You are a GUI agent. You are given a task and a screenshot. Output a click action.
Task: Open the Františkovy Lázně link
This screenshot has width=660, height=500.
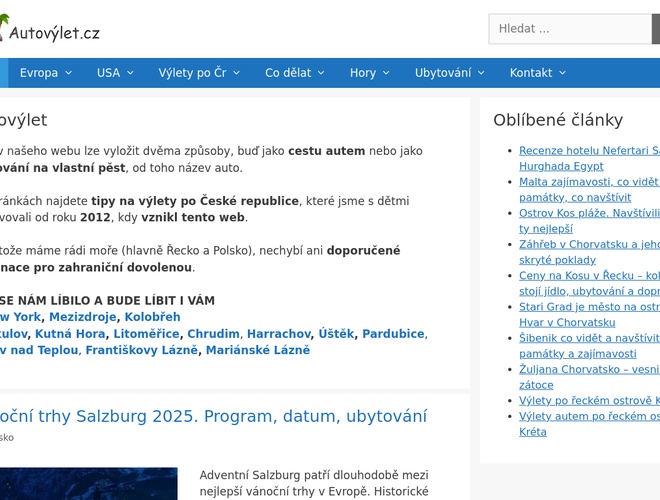point(141,351)
